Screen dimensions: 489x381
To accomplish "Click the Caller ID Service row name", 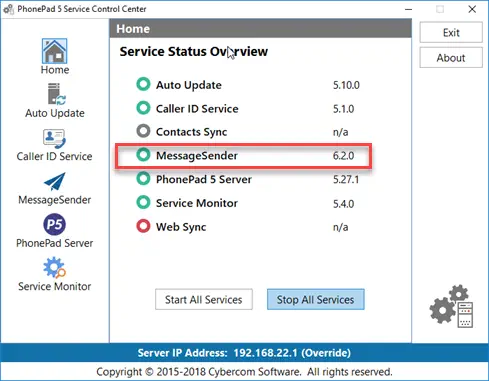I will tap(197, 109).
